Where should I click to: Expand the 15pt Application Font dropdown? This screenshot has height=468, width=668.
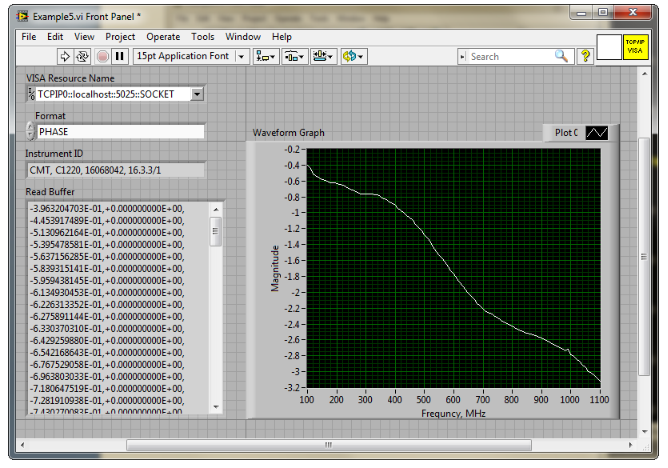[242, 56]
